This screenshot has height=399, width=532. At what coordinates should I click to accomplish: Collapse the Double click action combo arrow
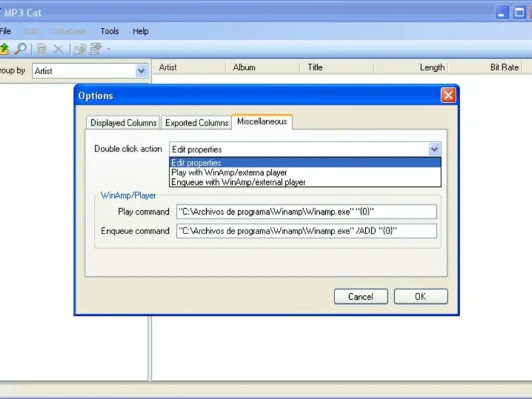434,149
